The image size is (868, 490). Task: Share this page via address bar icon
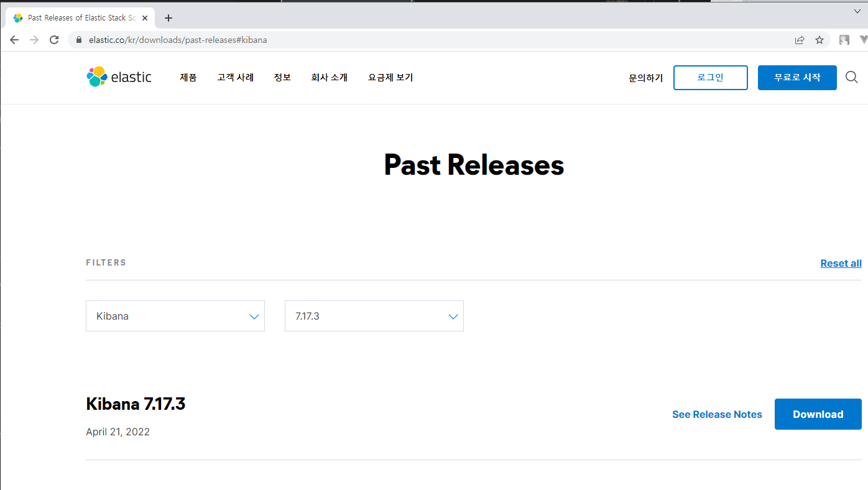[x=800, y=40]
